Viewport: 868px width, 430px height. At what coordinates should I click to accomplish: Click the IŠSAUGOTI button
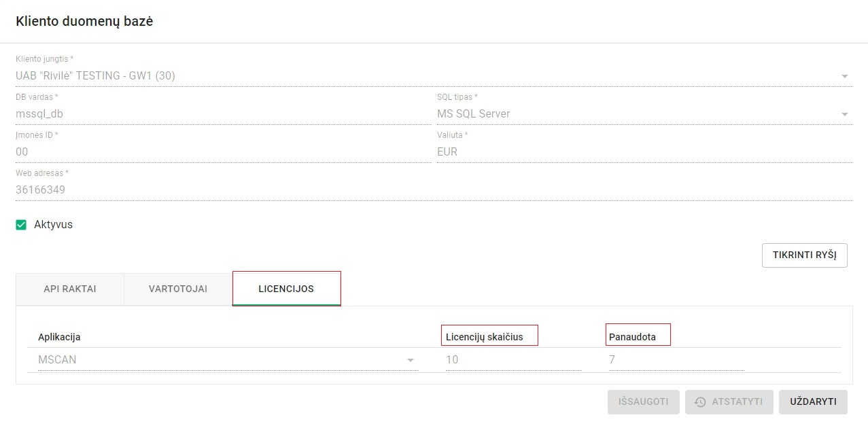(643, 402)
